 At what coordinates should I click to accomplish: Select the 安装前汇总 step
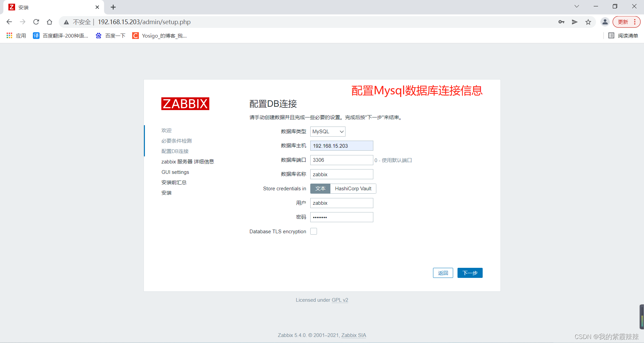pyautogui.click(x=174, y=183)
